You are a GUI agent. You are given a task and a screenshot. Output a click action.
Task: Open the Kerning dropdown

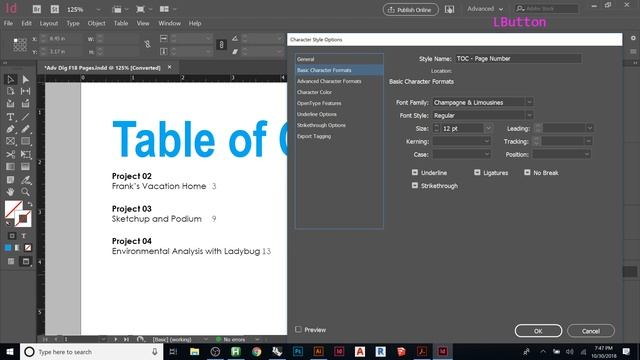pyautogui.click(x=487, y=141)
